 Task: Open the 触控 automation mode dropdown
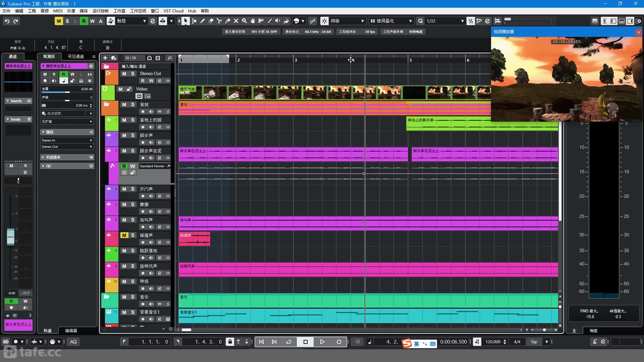pyautogui.click(x=131, y=21)
